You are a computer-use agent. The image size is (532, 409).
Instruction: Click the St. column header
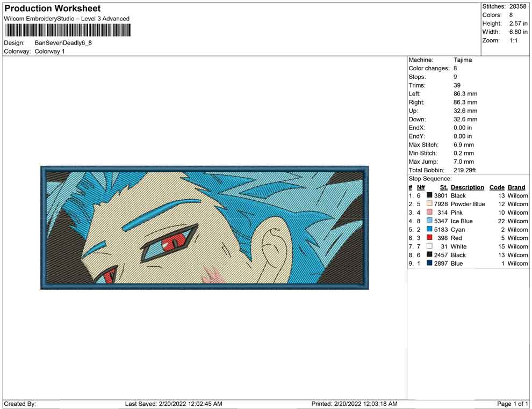pos(444,187)
